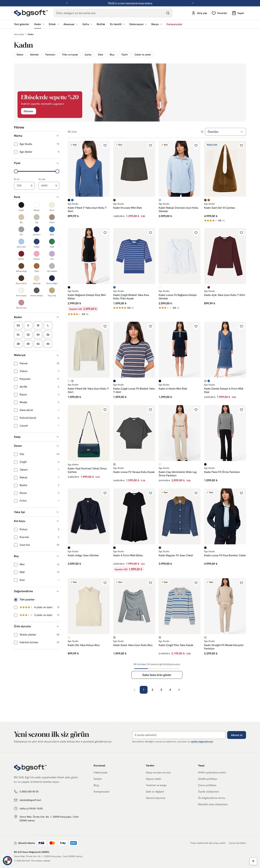Favorite the Kadın Açık Yaka Uzun Kollu T-Shirt

coord(241,233)
